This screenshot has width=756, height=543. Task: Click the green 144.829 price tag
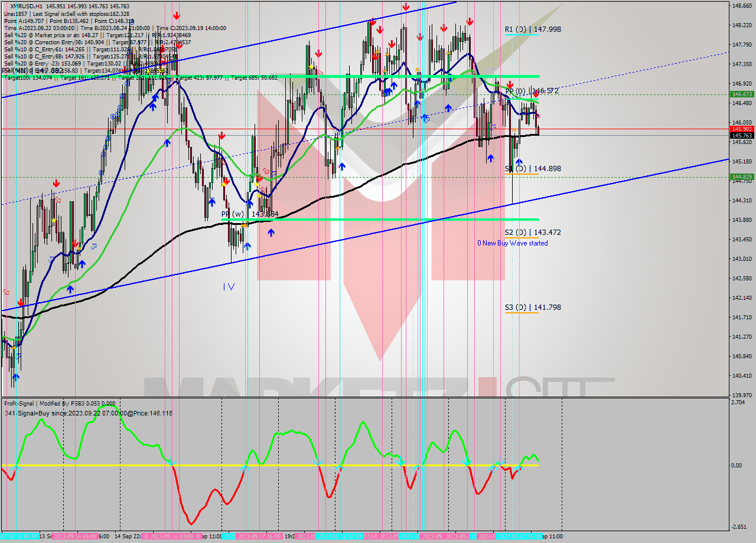tap(742, 177)
